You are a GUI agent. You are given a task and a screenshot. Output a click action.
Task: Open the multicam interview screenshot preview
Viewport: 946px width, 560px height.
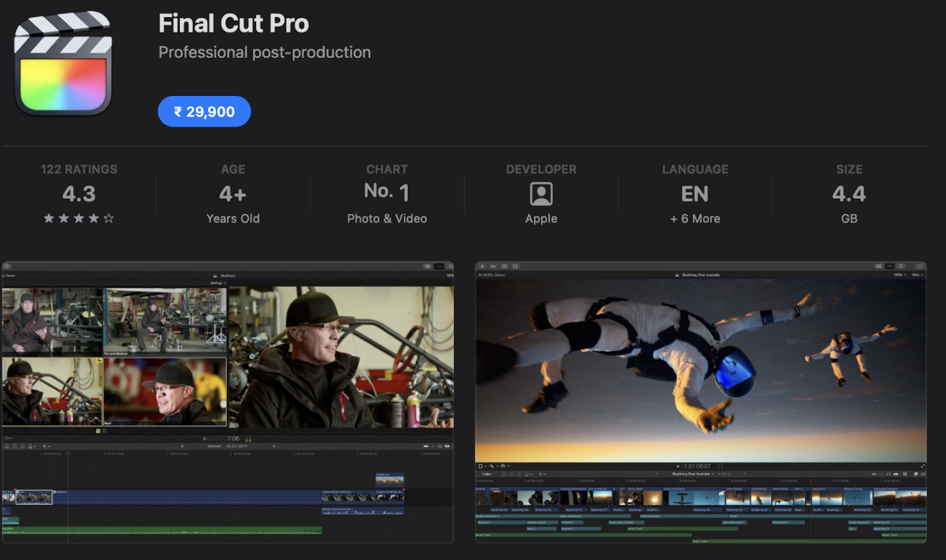[x=228, y=402]
